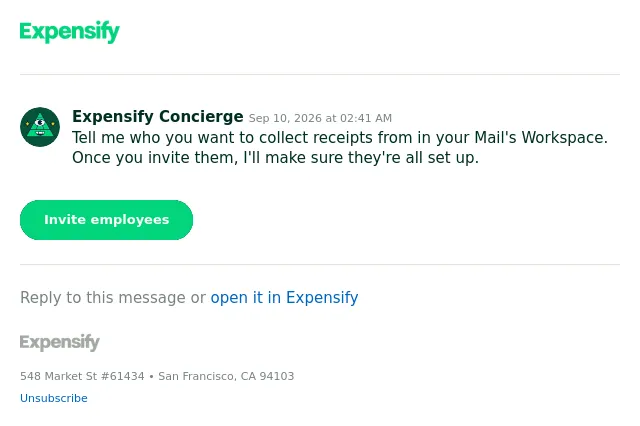Click the Unsubscribe link
Image resolution: width=640 pixels, height=426 pixels.
pyautogui.click(x=54, y=398)
